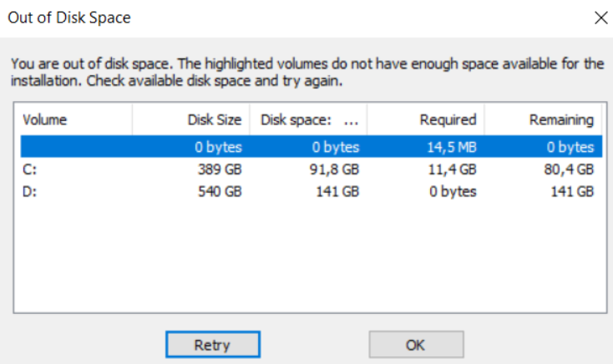This screenshot has height=364, width=613.
Task: Click the truncated Disk space column header
Action: (309, 120)
